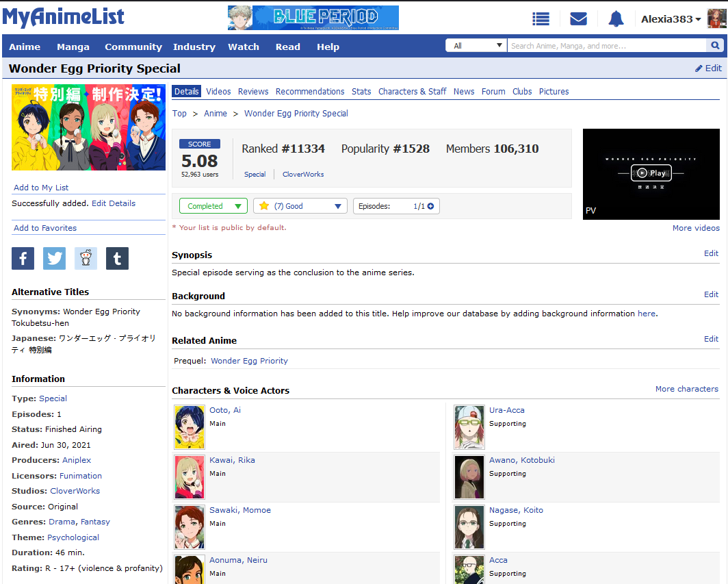Screen dimensions: 728x584
Task: Open the Completed status dropdown
Action: coord(213,206)
